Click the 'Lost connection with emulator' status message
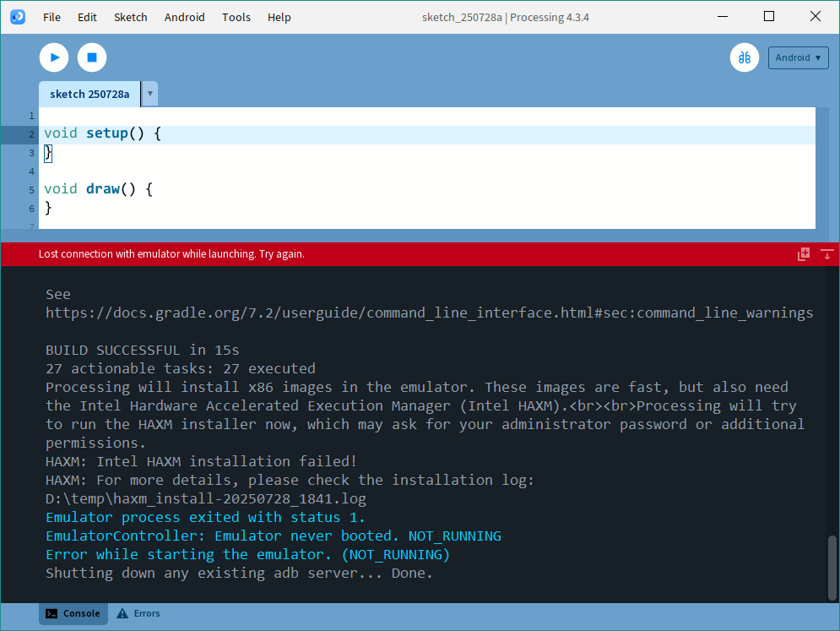840x631 pixels. [x=171, y=254]
